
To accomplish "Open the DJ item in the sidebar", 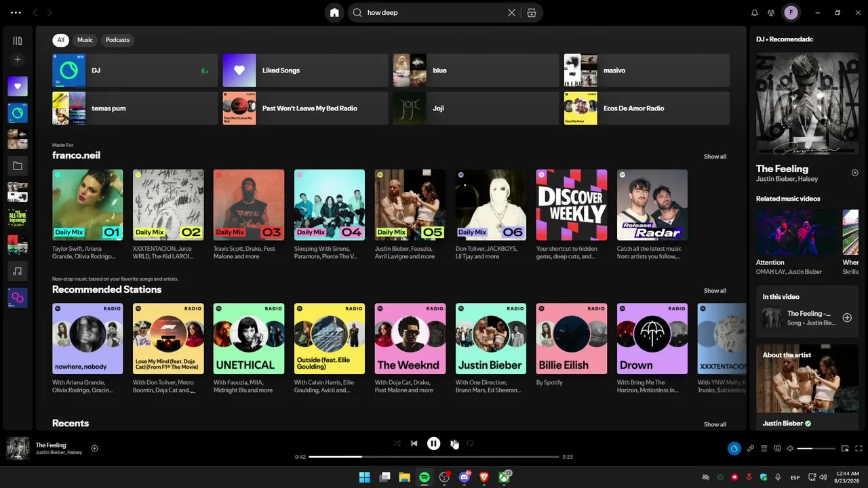I will point(18,113).
